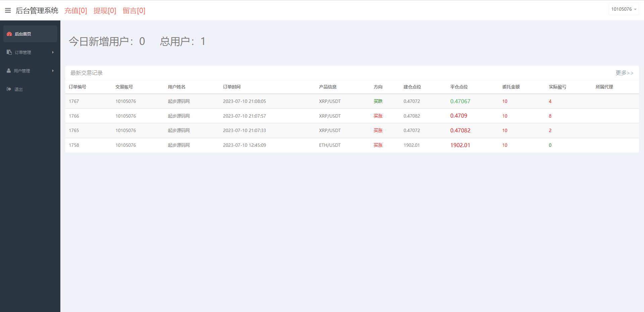The image size is (644, 312).
Task: Click the 用户管理 person icon
Action: (x=9, y=71)
